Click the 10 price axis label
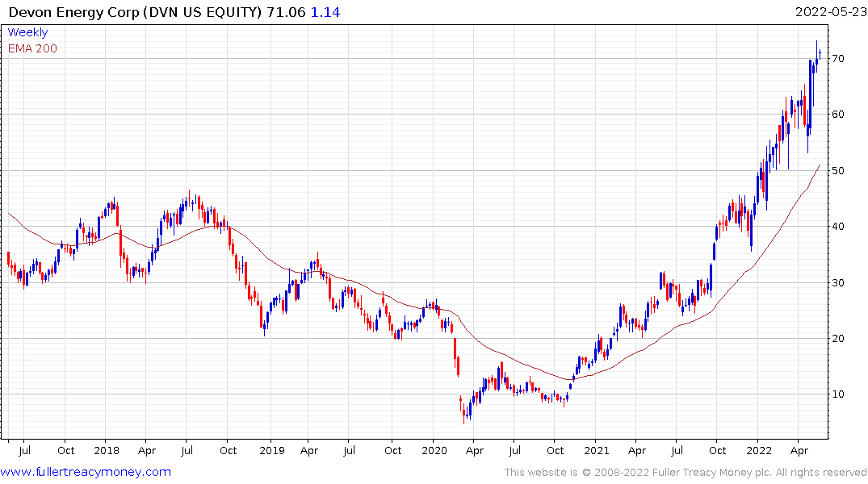The height and width of the screenshot is (484, 868). click(838, 394)
